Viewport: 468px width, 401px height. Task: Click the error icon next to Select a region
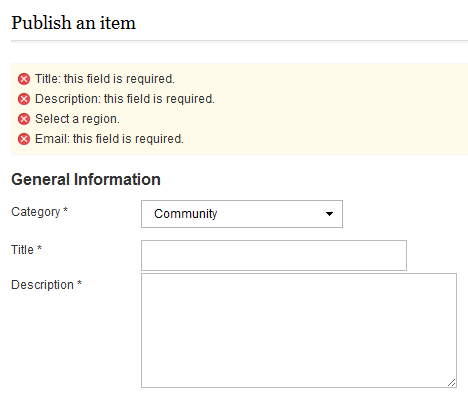24,119
